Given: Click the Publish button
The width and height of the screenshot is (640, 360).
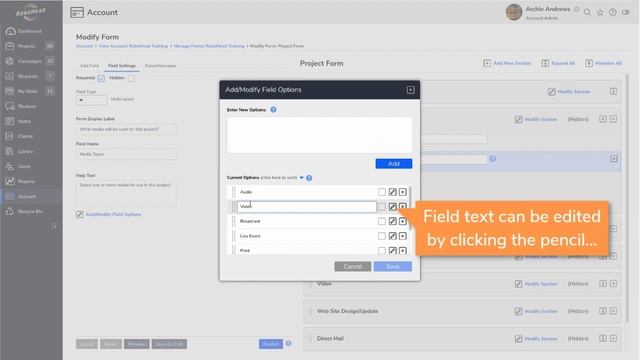Looking at the screenshot, I should pyautogui.click(x=271, y=344).
